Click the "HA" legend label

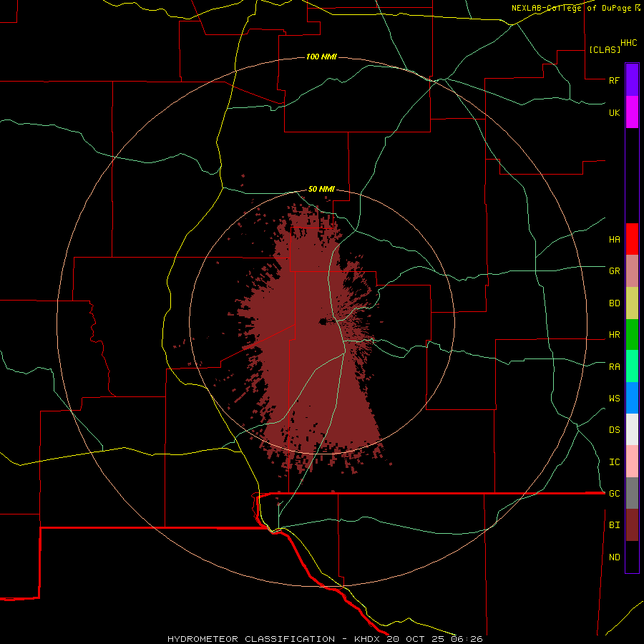click(x=614, y=240)
